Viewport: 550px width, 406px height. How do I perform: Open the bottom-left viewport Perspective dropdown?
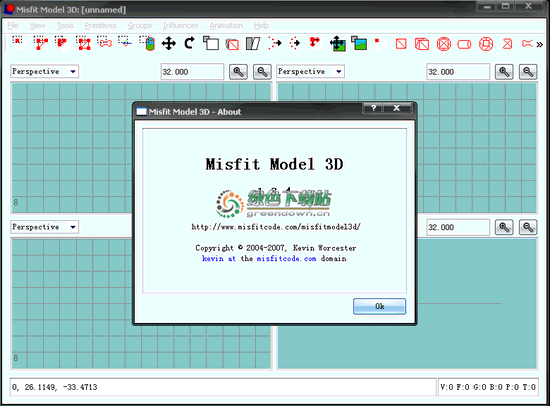click(x=45, y=227)
